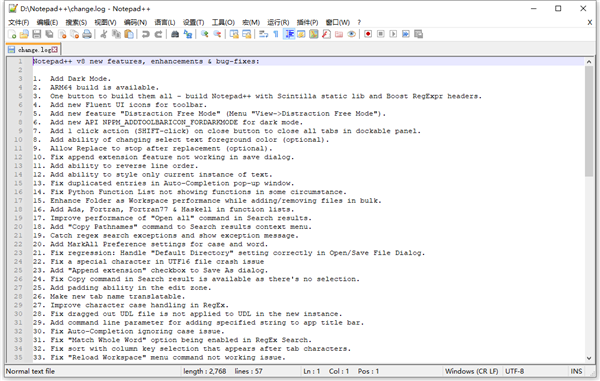Click Windows (CR LF) in status bar
Image resolution: width=600 pixels, height=381 pixels.
pos(471,371)
